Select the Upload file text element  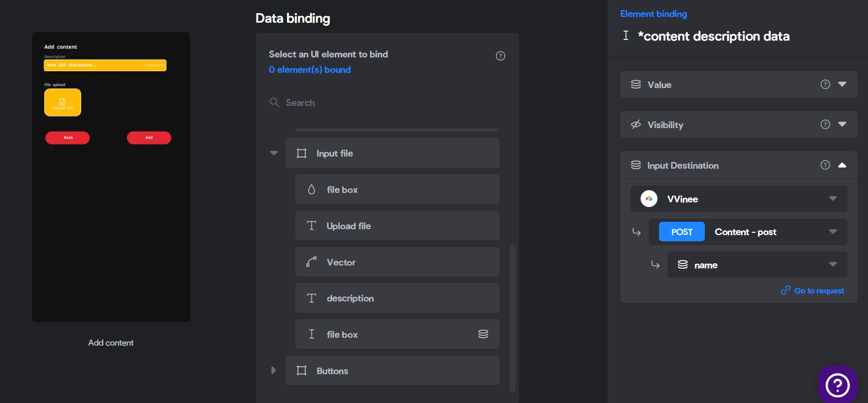click(x=397, y=225)
